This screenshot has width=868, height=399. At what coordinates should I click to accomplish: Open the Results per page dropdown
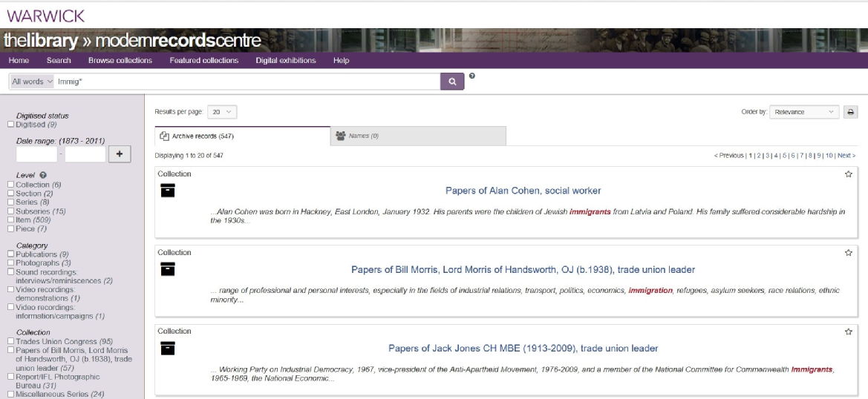pos(222,112)
